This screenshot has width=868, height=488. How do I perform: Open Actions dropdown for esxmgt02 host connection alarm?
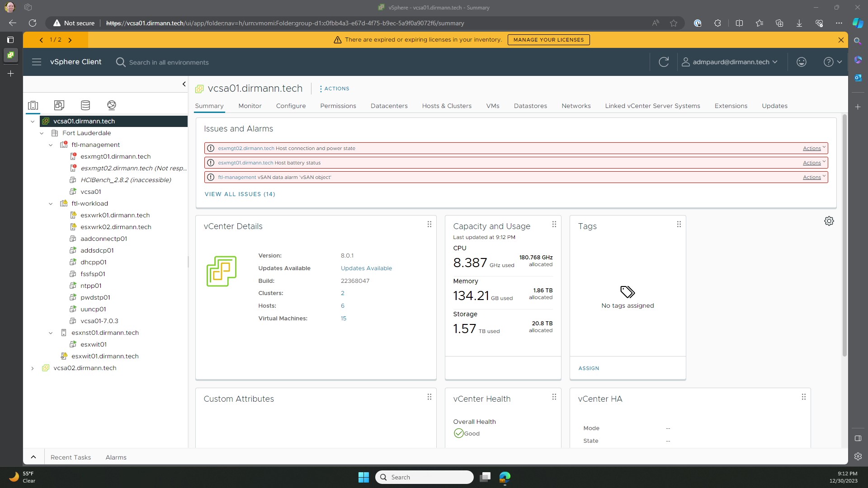click(x=814, y=148)
